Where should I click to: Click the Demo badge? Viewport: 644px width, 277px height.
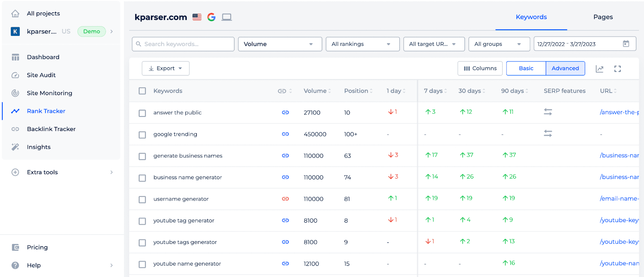click(91, 31)
